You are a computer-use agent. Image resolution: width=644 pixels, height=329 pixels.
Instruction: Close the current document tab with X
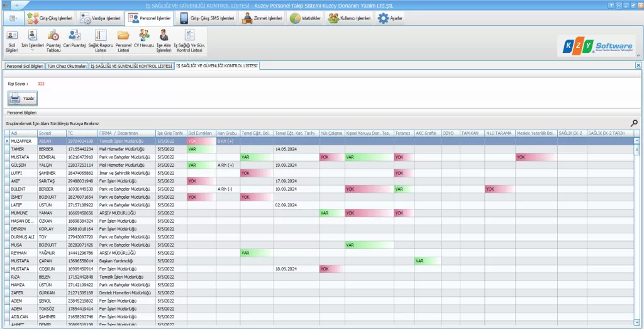click(x=638, y=65)
